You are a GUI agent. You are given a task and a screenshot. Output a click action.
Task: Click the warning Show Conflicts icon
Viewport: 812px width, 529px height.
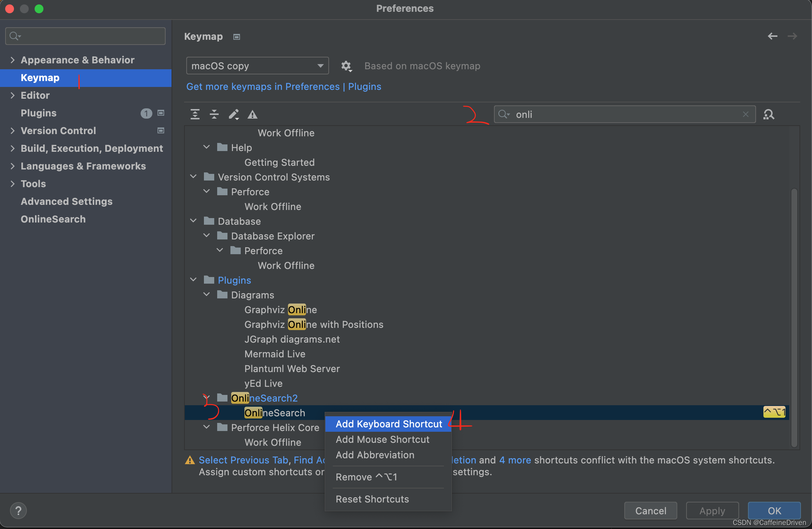click(253, 115)
